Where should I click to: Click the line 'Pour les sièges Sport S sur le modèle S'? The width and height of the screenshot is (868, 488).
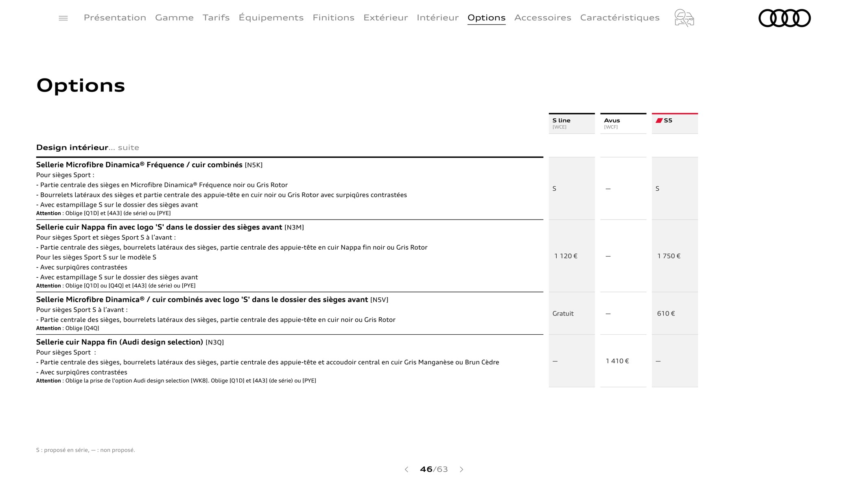pos(96,257)
